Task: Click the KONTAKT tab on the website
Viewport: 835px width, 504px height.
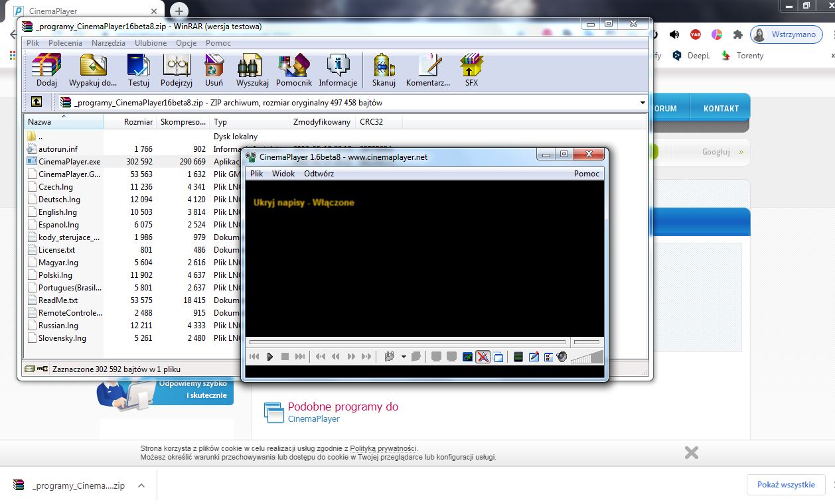Action: pos(721,108)
